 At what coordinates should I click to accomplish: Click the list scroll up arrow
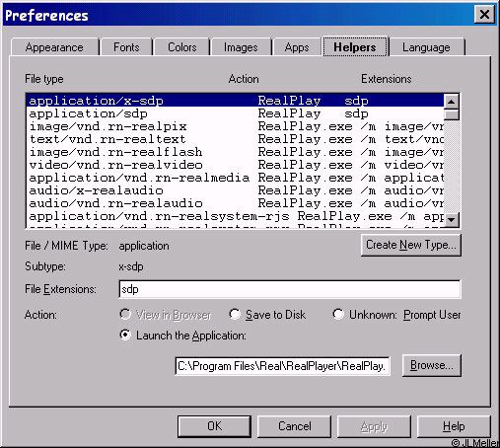click(x=452, y=102)
